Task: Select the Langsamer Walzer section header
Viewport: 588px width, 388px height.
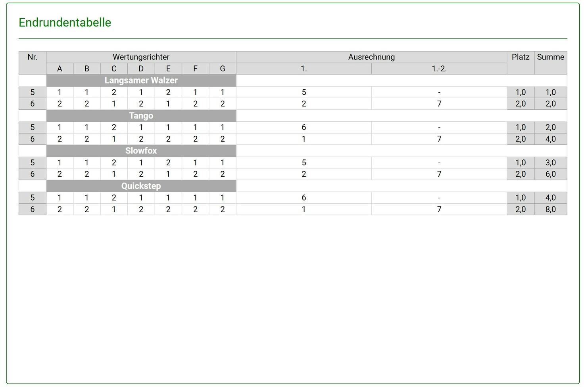Action: [x=141, y=80]
